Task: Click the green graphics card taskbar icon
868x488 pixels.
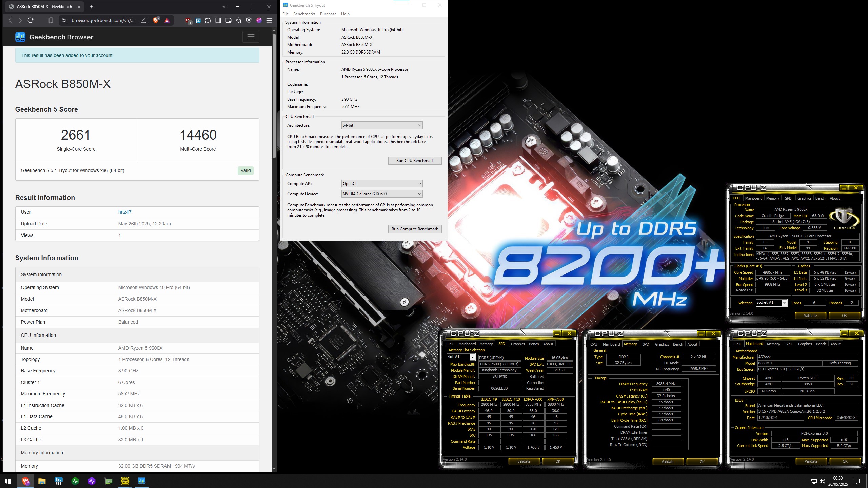Action: click(108, 481)
